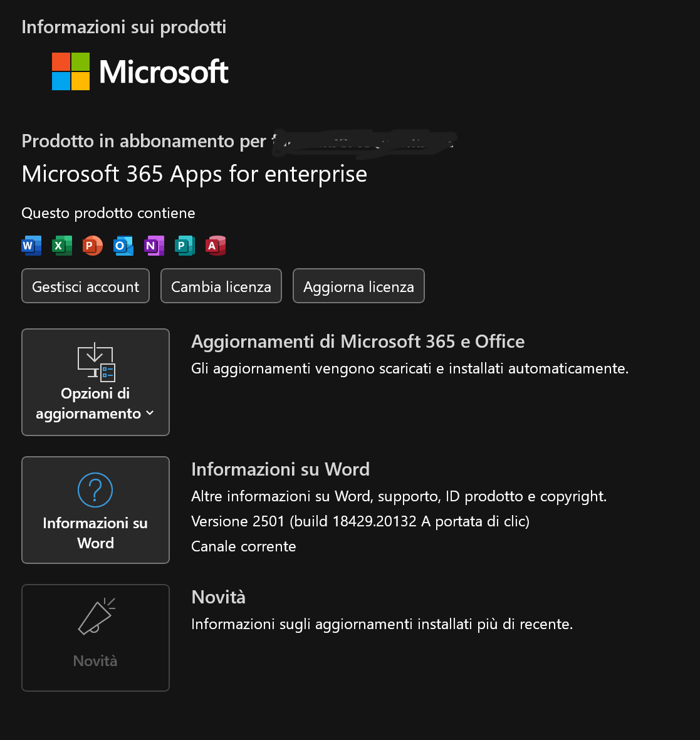Click the 'Novità' section heading
This screenshot has height=740, width=700.
click(218, 598)
